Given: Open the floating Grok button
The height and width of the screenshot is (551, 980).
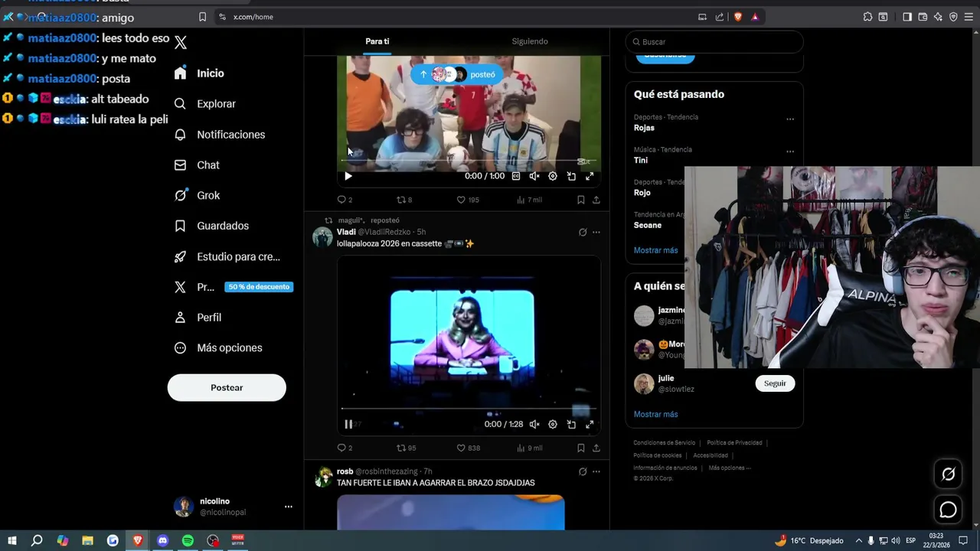Looking at the screenshot, I should coord(948,474).
